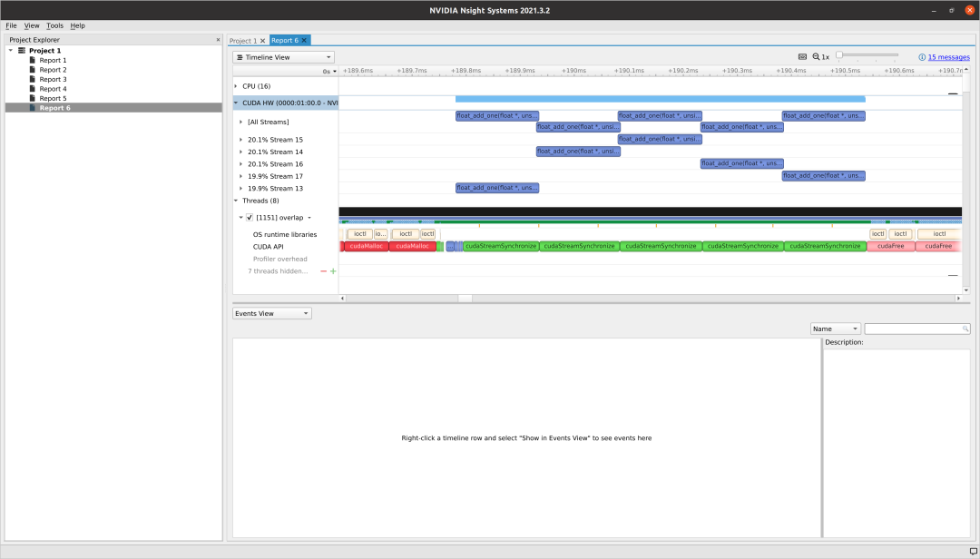Uncheck the [1151] overlap thread checkbox
The image size is (980, 559).
pos(250,218)
